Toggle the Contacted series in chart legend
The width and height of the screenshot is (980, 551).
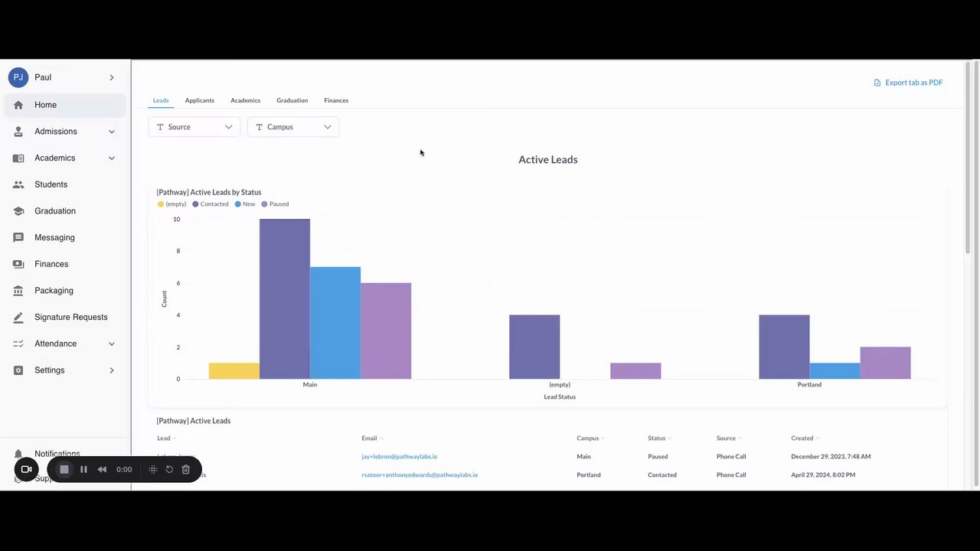pyautogui.click(x=211, y=204)
